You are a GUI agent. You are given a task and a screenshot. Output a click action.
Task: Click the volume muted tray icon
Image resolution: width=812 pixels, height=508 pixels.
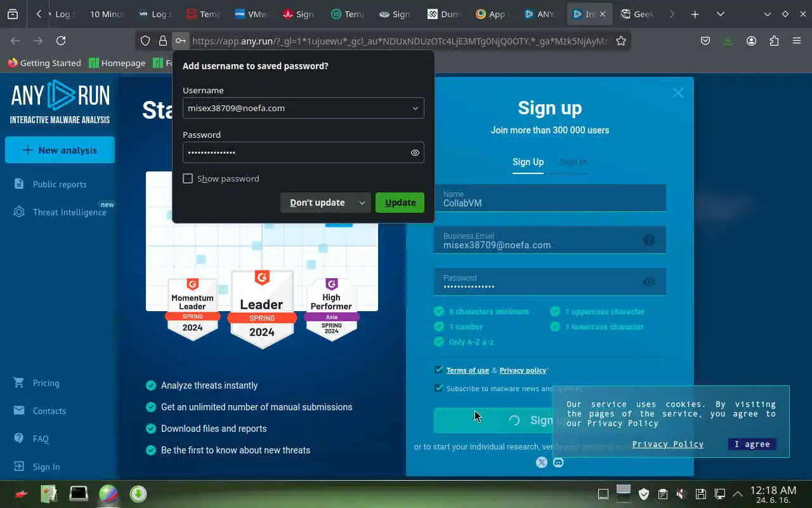pos(681,494)
